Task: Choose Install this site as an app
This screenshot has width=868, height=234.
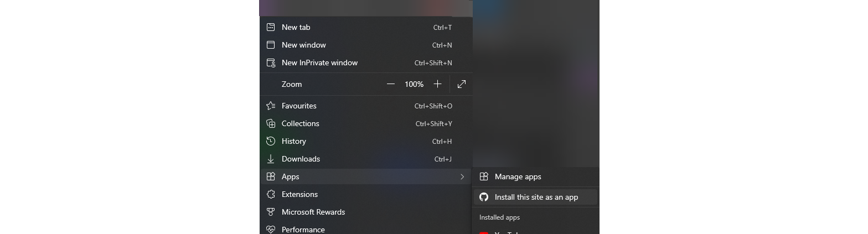Action: (536, 197)
